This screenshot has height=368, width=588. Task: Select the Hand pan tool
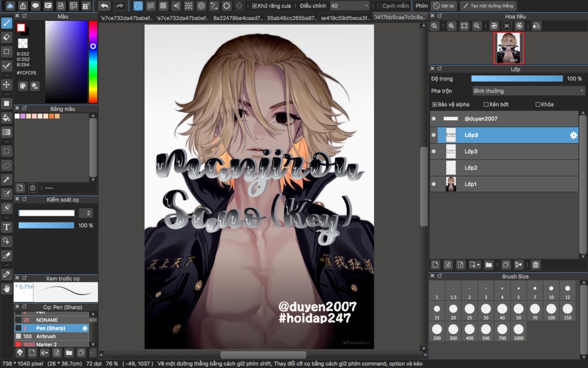click(x=6, y=289)
